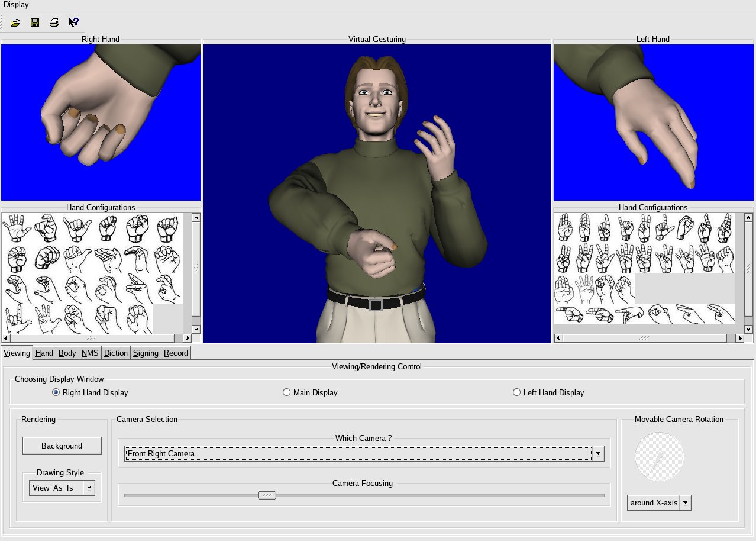Screen dimensions: 756x541
Task: Open the Display menu
Action: 16,5
